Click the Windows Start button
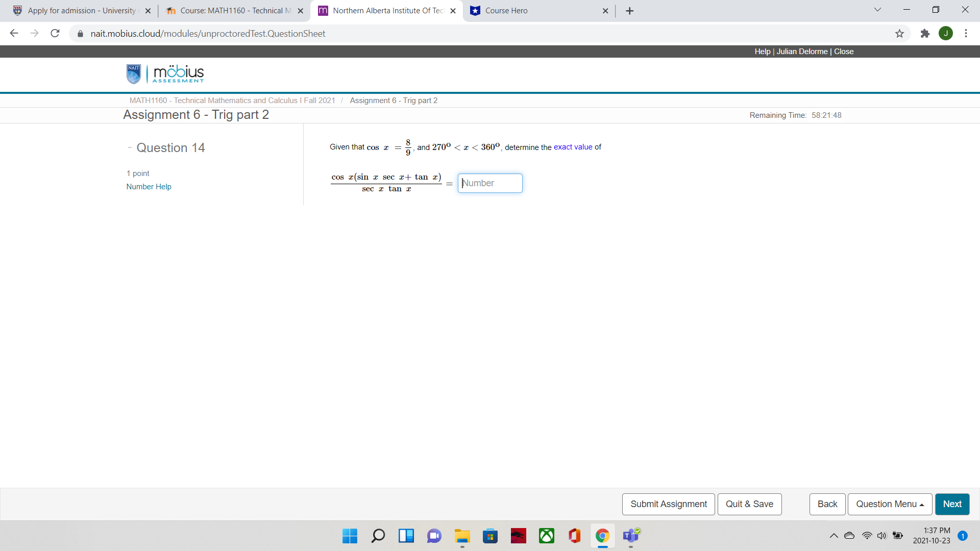980x551 pixels. click(350, 536)
